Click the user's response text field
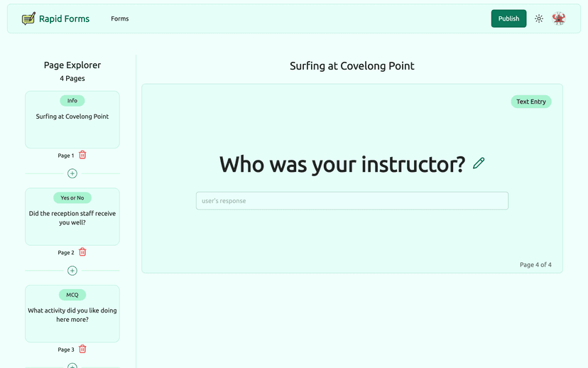The width and height of the screenshot is (588, 368). click(352, 201)
